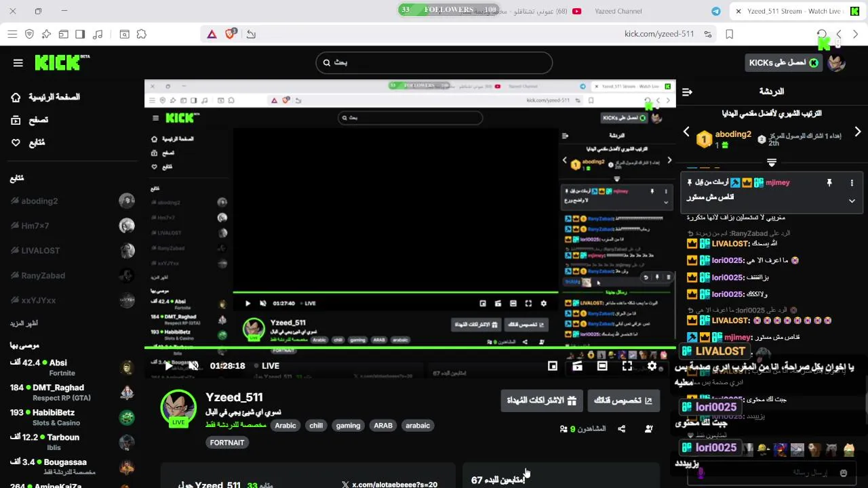Viewport: 868px width, 488px height.
Task: Click the share arrow icon in the address bar
Action: tap(251, 34)
